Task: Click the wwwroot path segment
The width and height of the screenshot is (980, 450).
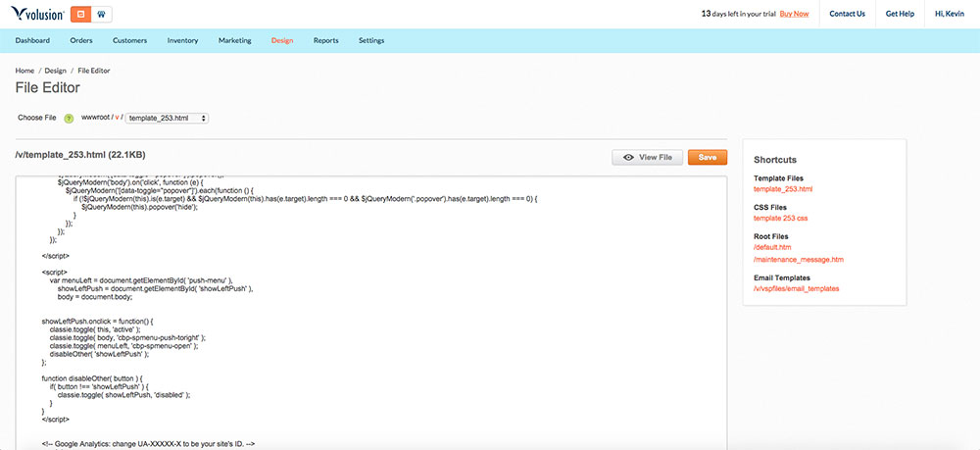Action: tap(96, 118)
